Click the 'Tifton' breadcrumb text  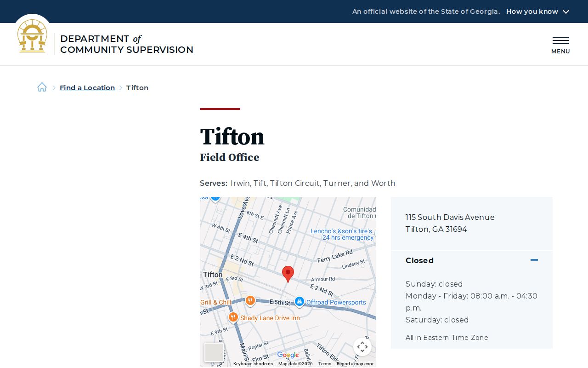coord(137,88)
